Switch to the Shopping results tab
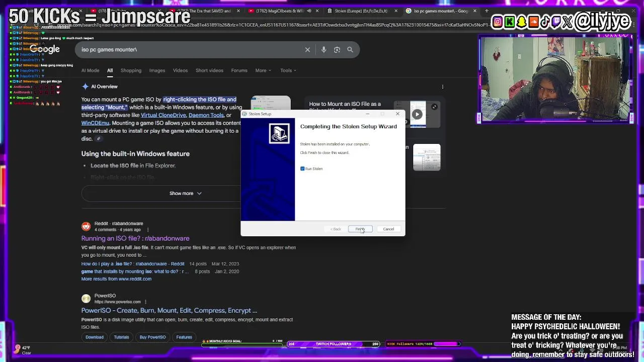 point(131,70)
